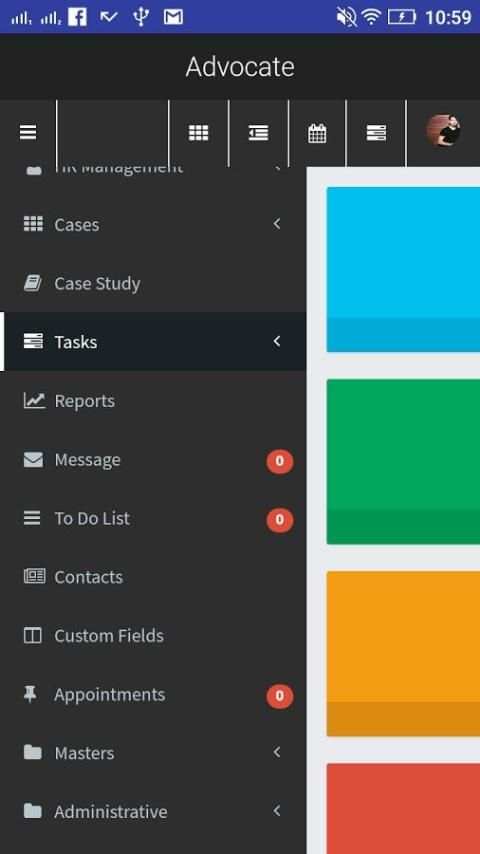Select Contacts in the sidebar
The image size is (480, 854).
(x=153, y=577)
